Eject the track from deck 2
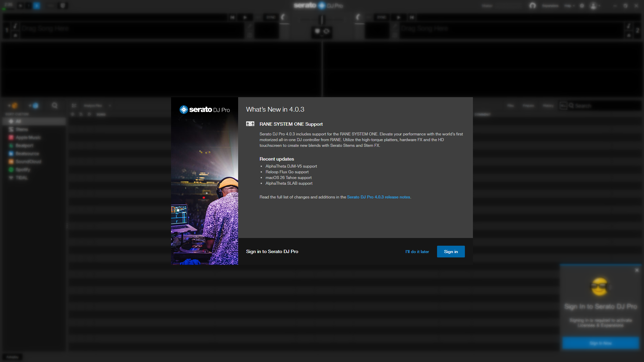 click(x=629, y=35)
